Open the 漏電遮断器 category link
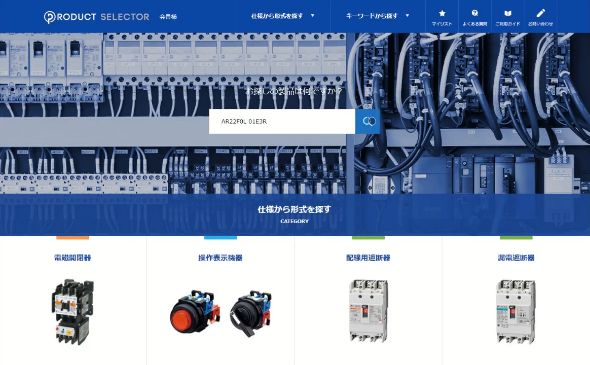Image resolution: width=590 pixels, height=365 pixels. tap(516, 258)
